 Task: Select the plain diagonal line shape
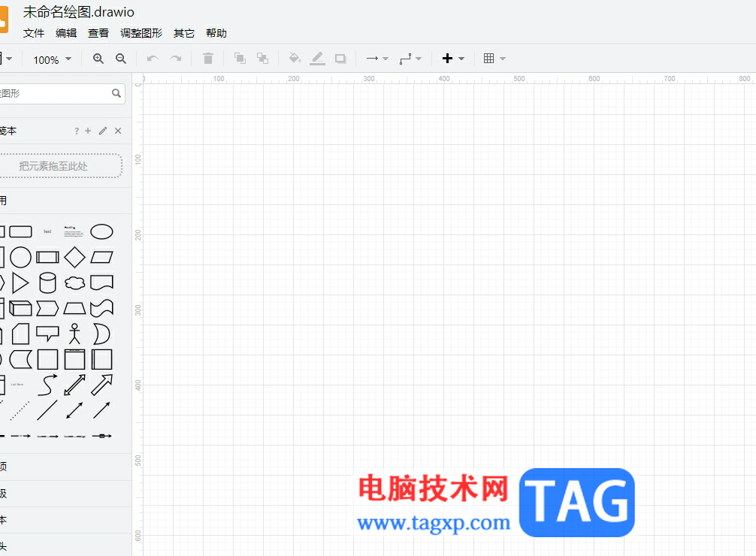pos(47,410)
